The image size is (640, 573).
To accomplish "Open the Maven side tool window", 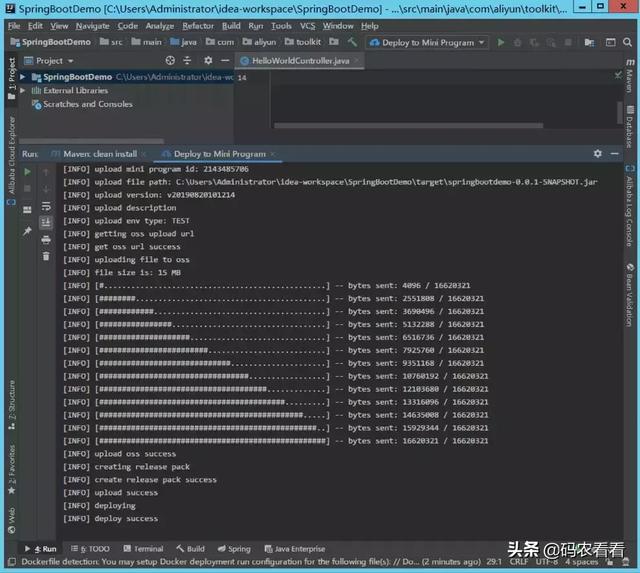I will (630, 76).
